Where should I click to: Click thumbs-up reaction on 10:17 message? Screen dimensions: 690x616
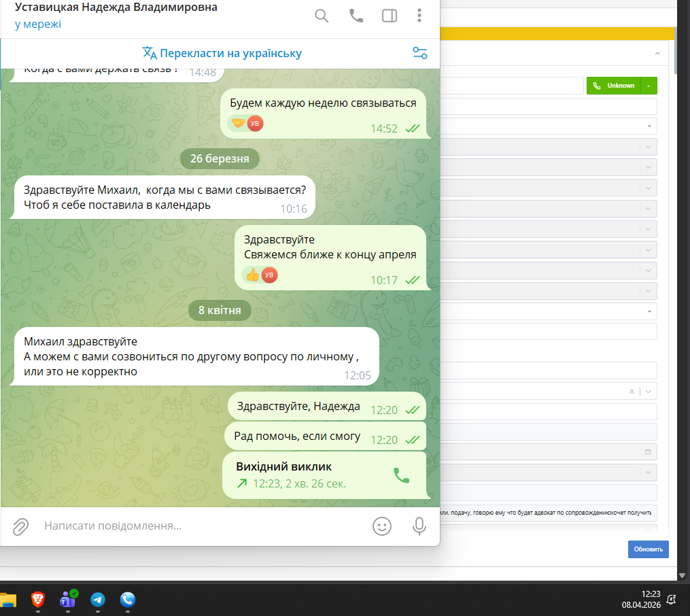click(x=260, y=275)
